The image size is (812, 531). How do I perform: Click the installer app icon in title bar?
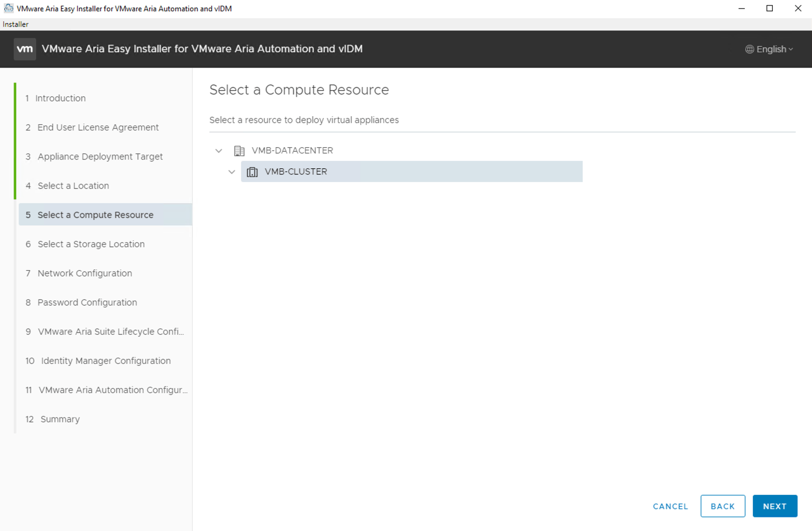pyautogui.click(x=9, y=9)
